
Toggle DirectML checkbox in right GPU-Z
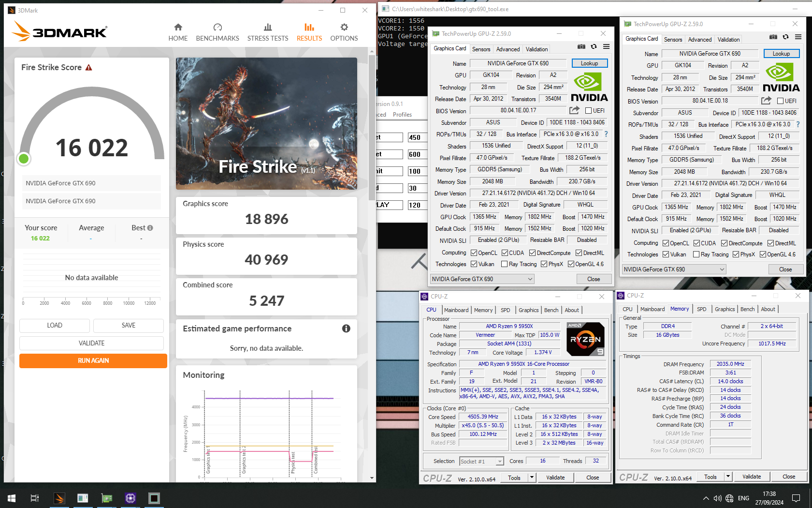[x=770, y=243]
